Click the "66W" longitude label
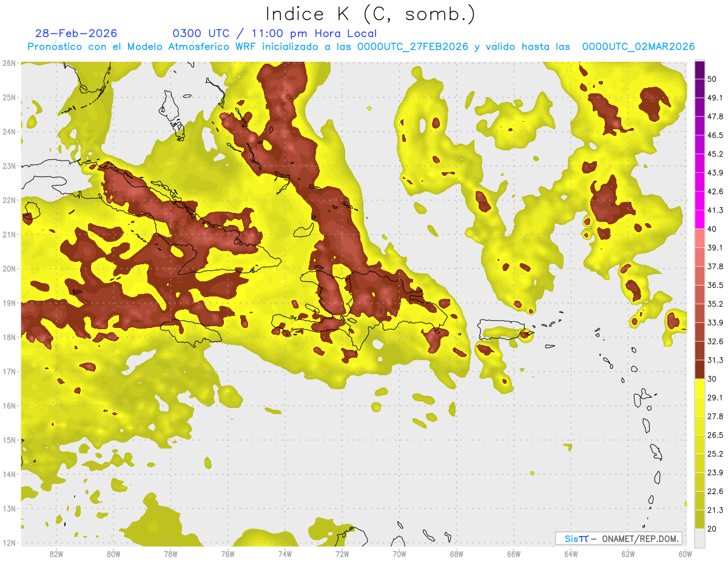 coord(513,554)
